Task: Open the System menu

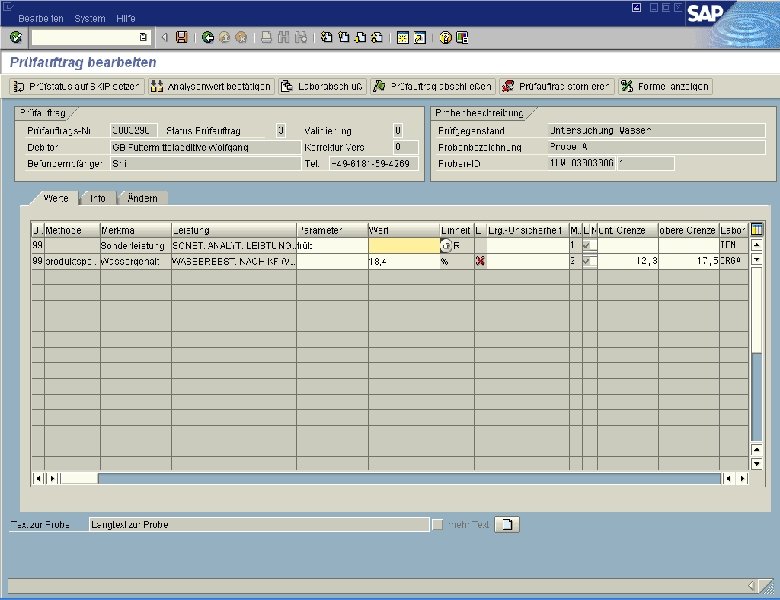Action: pos(90,18)
